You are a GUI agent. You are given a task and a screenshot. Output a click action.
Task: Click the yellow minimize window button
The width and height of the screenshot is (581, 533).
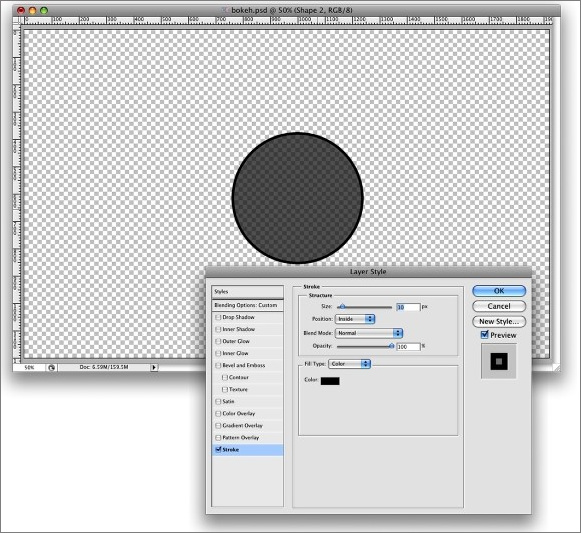click(x=33, y=10)
